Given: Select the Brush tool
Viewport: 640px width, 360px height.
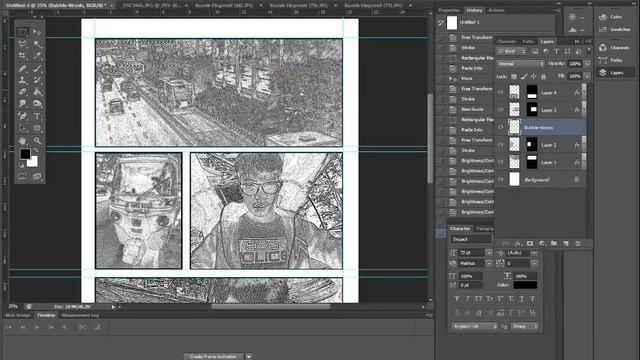Looking at the screenshot, I should [x=37, y=68].
